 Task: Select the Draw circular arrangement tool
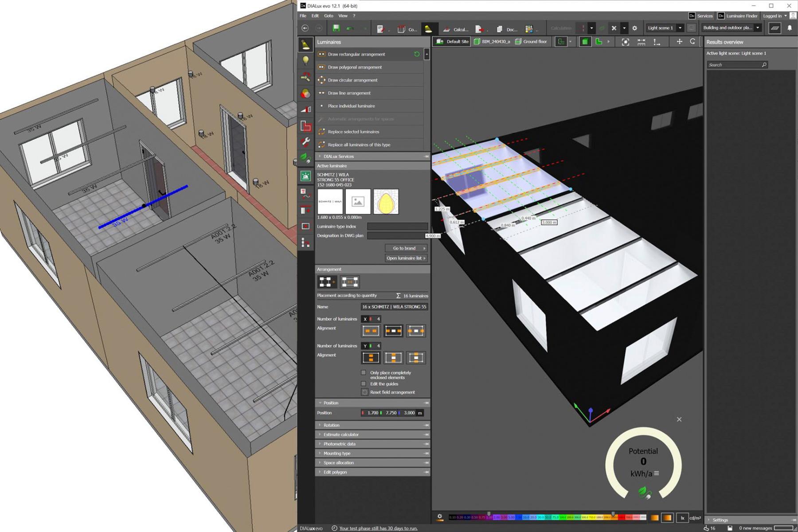pos(352,80)
